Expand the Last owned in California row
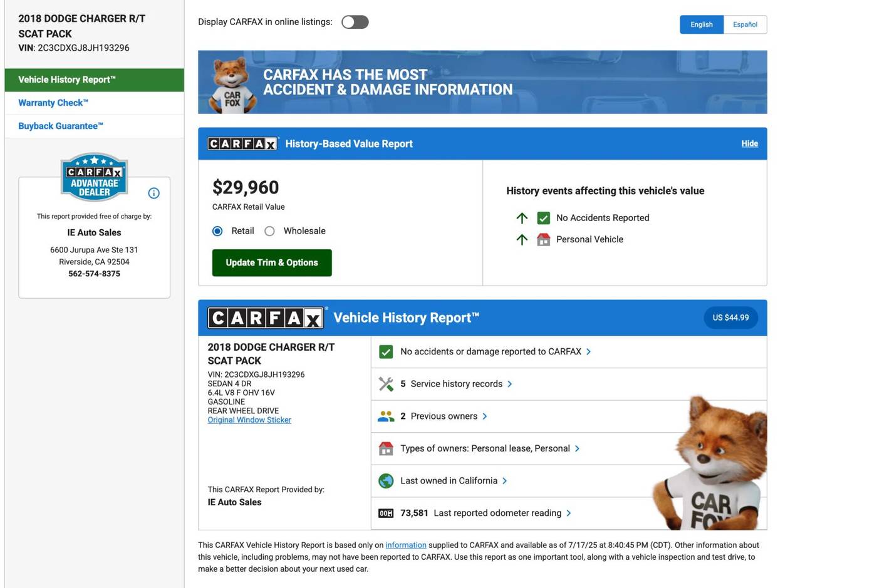 (x=569, y=481)
